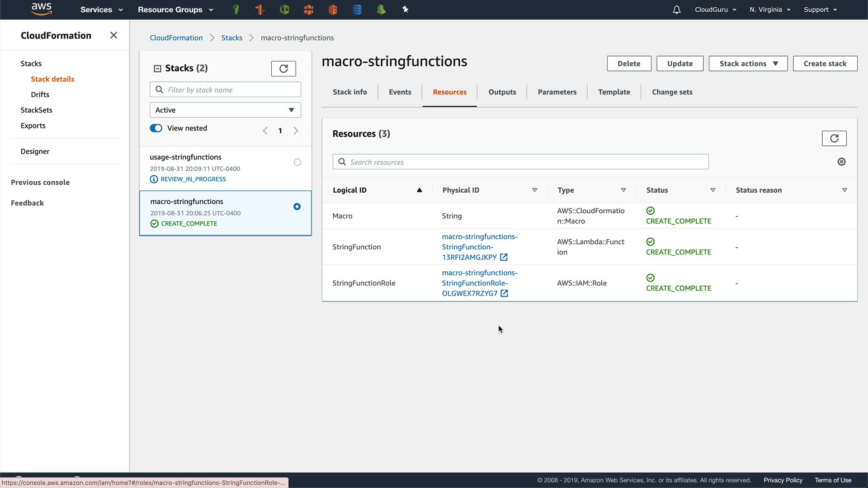Image resolution: width=868 pixels, height=488 pixels.
Task: Click the pin icon in top navigation bar
Action: 405,9
